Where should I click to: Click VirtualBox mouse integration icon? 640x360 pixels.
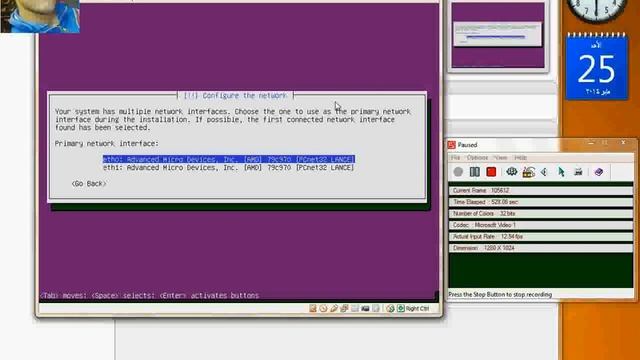point(390,309)
